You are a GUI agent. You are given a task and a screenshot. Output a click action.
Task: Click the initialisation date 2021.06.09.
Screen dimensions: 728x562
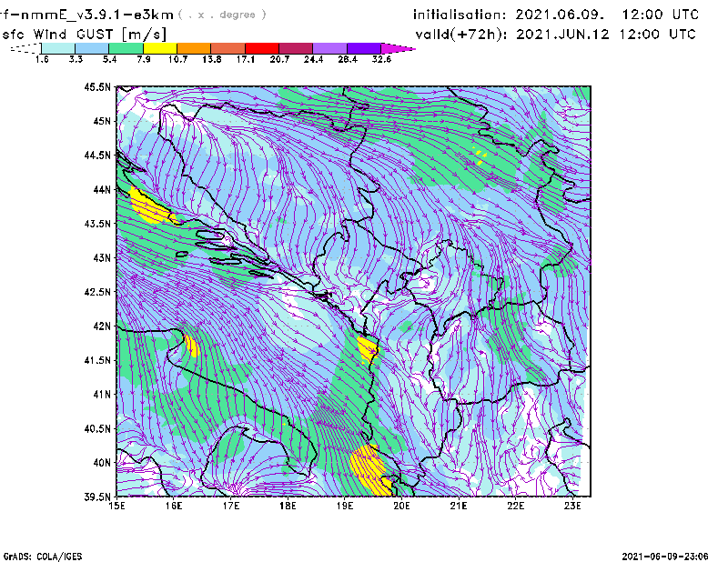(x=560, y=15)
